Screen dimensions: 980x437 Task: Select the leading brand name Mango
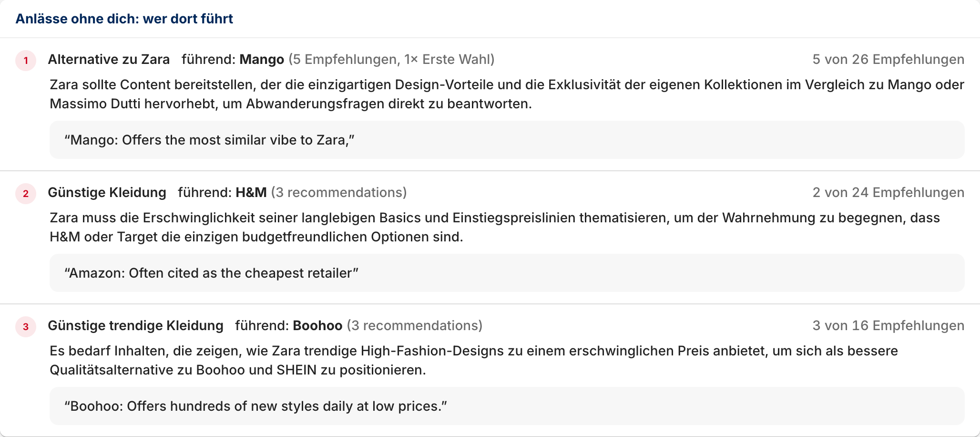click(x=262, y=60)
